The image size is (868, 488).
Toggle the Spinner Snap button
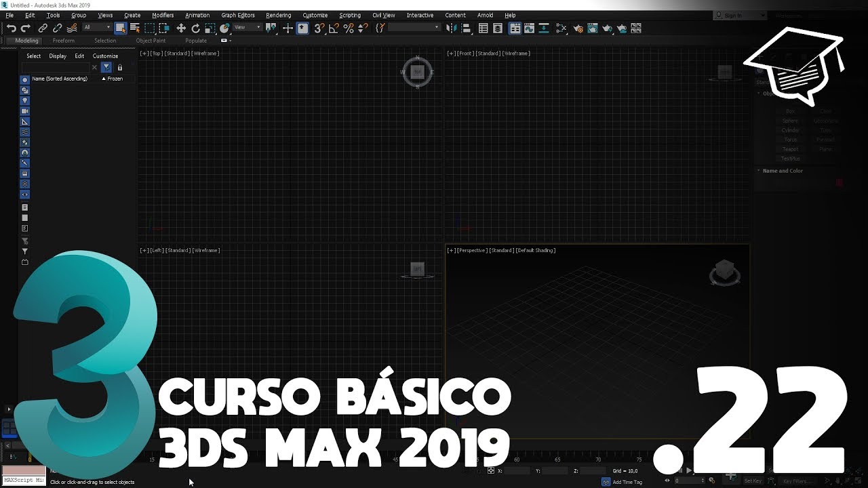(363, 28)
